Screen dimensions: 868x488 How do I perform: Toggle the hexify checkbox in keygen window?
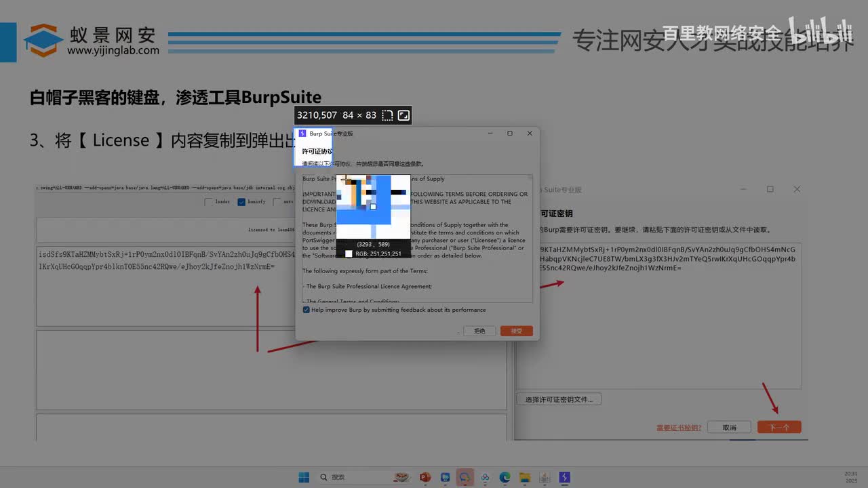241,202
